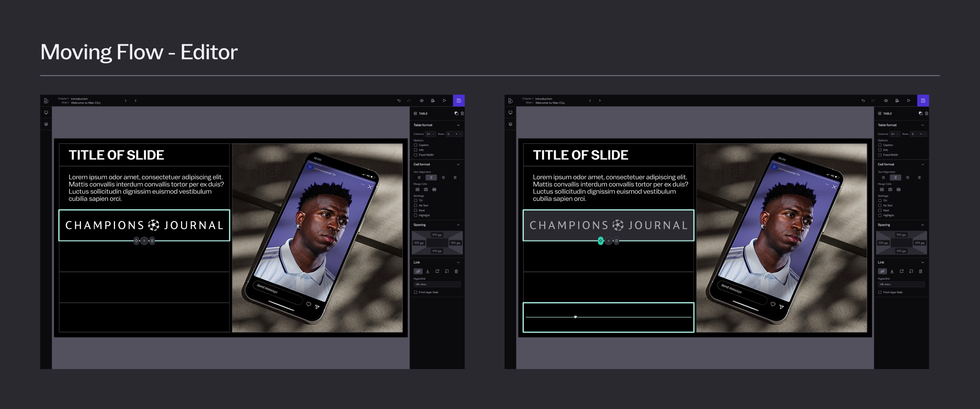Duplicate the TABLE element in left editor
This screenshot has height=409, width=980.
click(456, 113)
